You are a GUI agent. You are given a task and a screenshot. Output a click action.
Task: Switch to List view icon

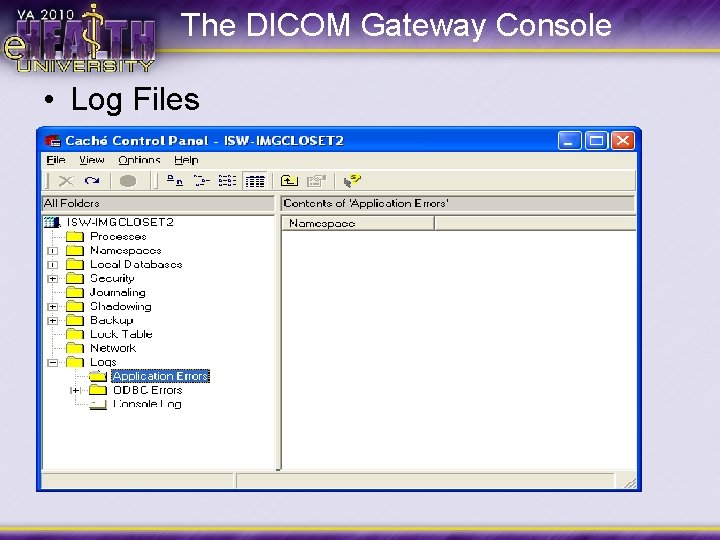[227, 181]
